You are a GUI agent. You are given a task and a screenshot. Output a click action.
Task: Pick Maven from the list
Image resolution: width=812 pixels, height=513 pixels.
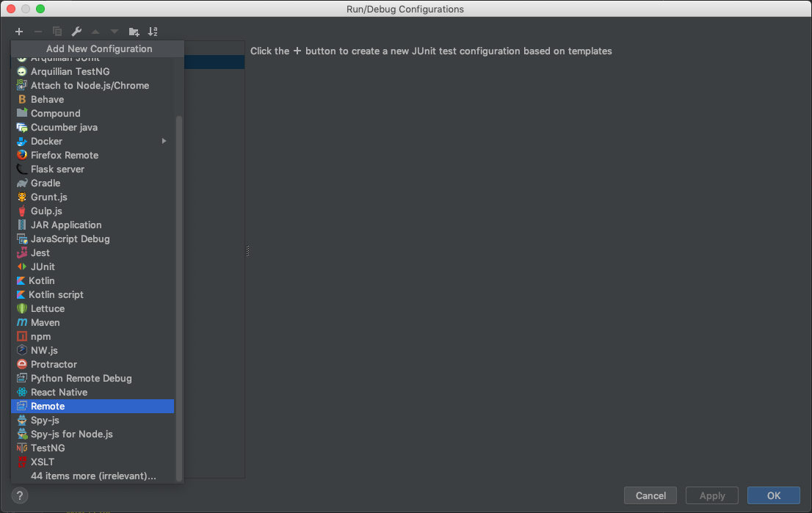(93, 323)
